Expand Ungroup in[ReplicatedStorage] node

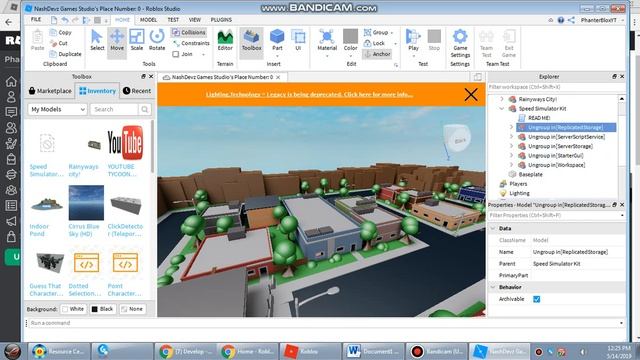[511, 127]
